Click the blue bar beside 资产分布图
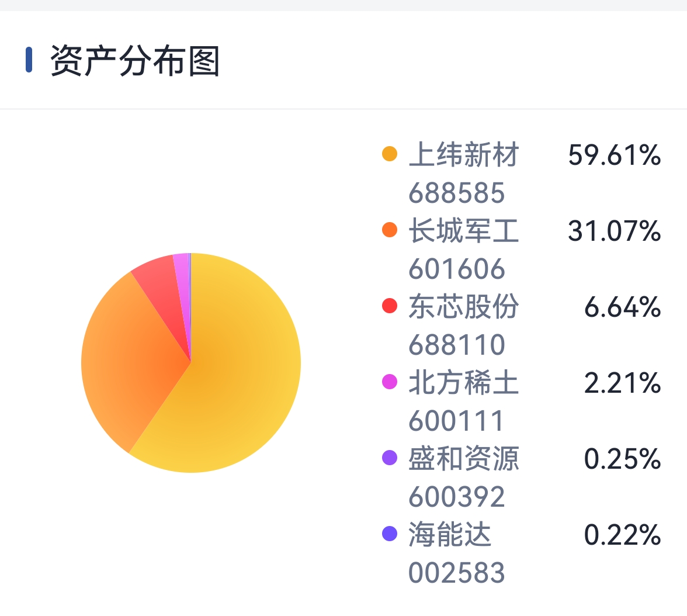687x616 pixels. (x=29, y=60)
